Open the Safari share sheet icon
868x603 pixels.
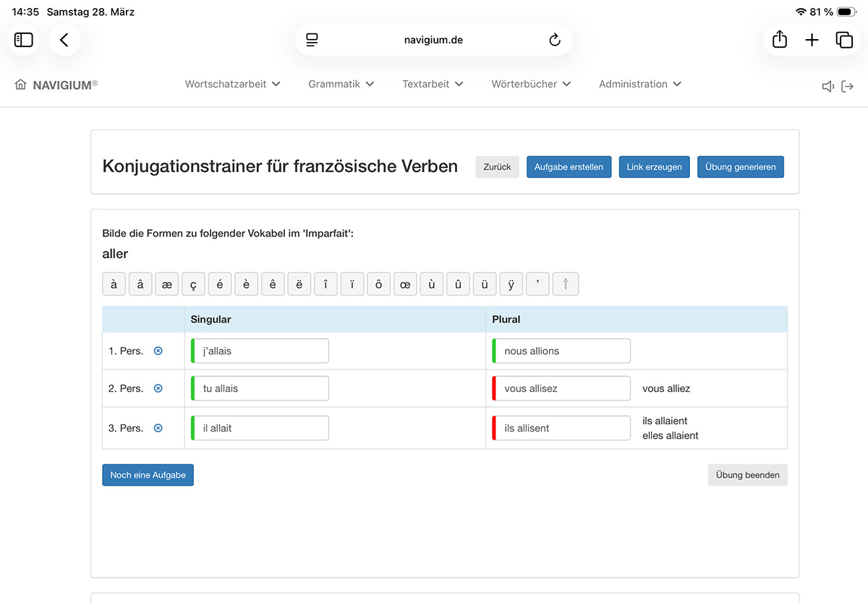780,40
